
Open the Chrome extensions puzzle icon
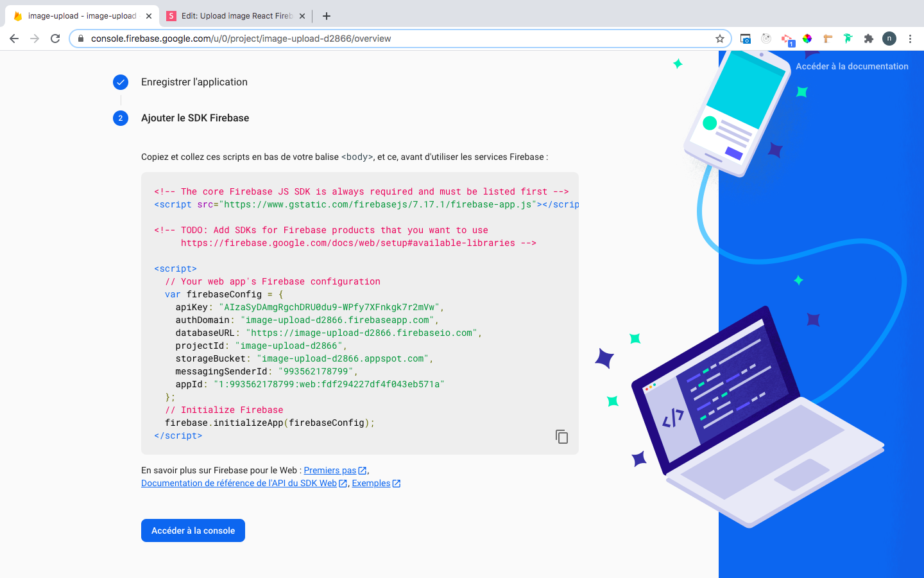coord(869,39)
